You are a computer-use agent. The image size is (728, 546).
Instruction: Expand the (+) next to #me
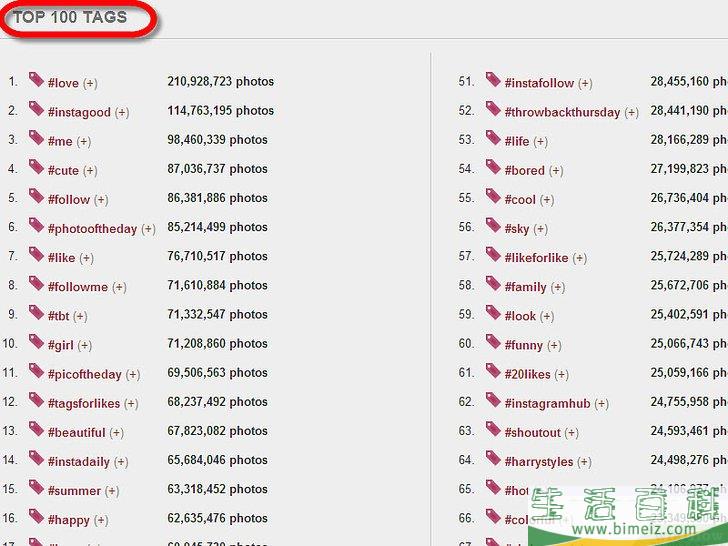click(84, 142)
